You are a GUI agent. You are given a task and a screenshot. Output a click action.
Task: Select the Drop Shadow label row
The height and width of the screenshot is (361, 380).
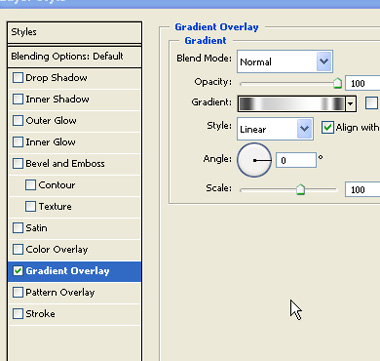[74, 78]
